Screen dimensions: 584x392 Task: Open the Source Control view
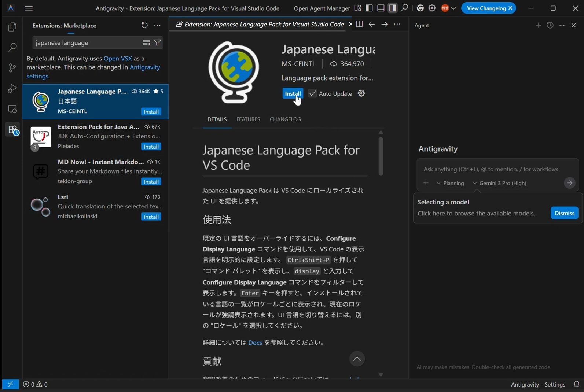12,68
